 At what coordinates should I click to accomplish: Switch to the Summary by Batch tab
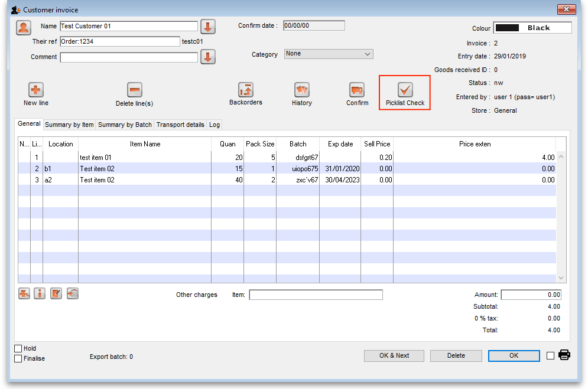pos(125,125)
